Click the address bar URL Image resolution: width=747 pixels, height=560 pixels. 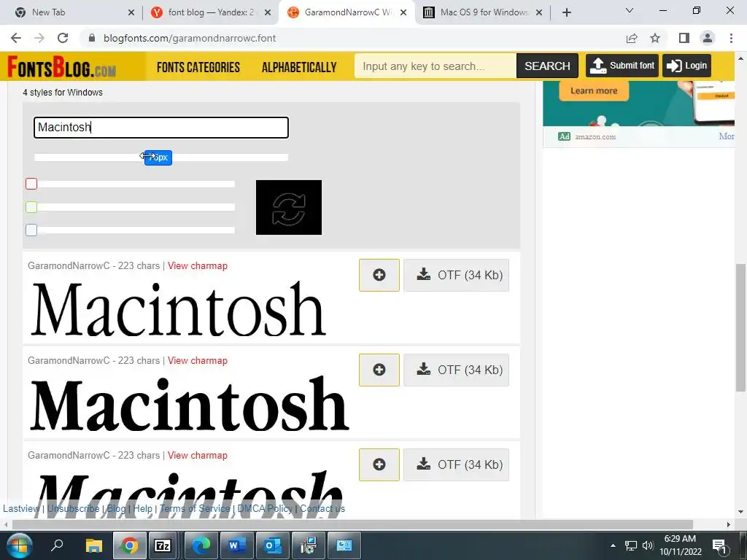click(190, 38)
